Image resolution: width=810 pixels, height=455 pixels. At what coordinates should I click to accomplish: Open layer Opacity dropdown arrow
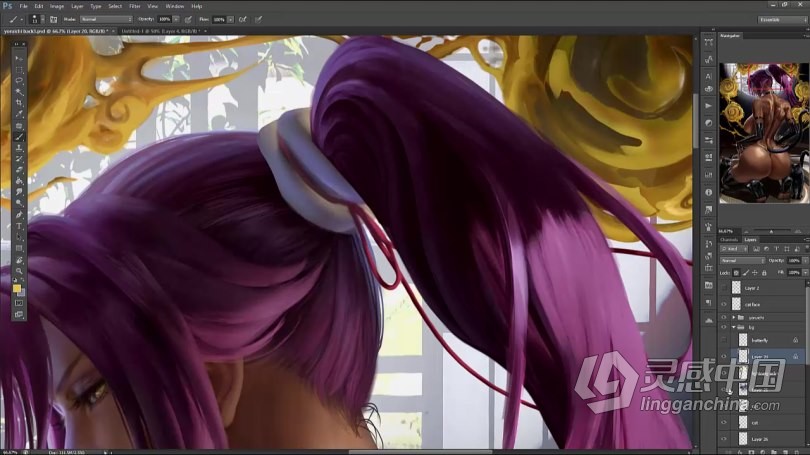(x=805, y=261)
